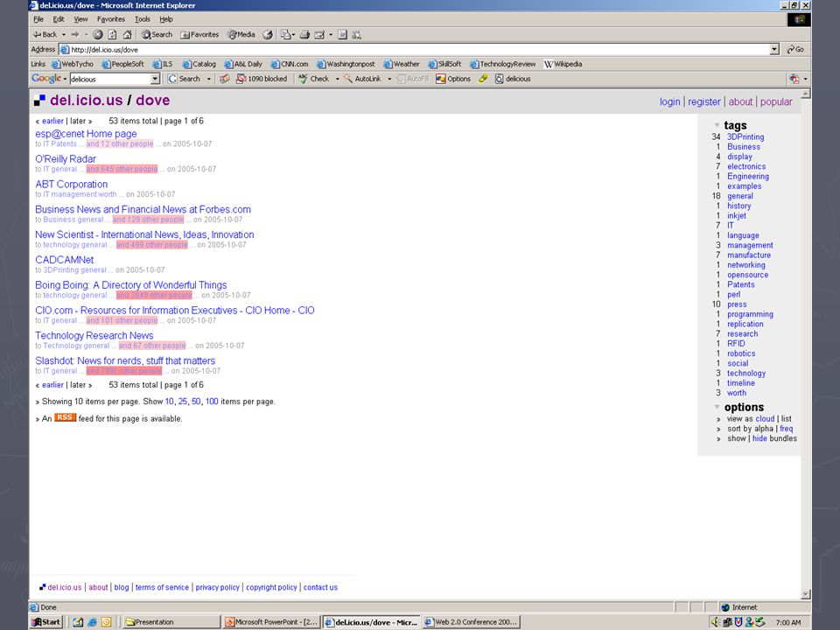Collapse the tags section triangle
The width and height of the screenshot is (840, 630).
click(717, 125)
